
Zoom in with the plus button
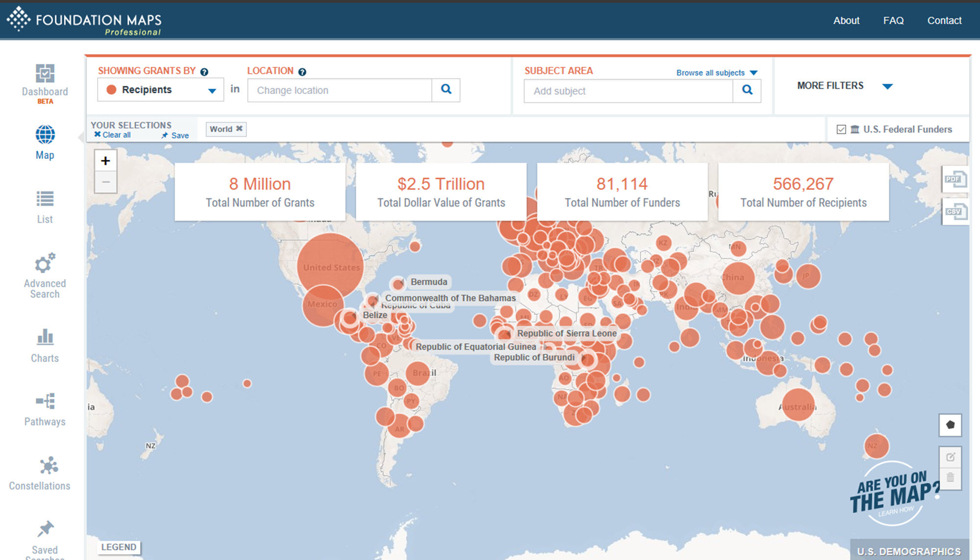105,160
